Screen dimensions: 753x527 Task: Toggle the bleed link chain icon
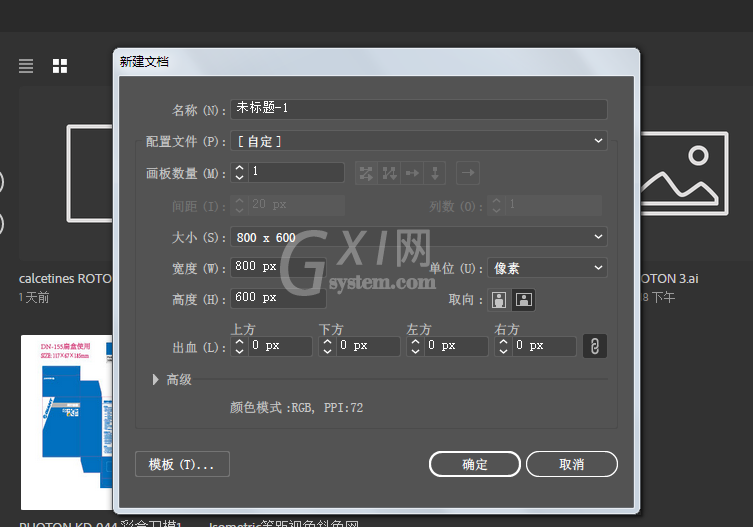point(595,346)
